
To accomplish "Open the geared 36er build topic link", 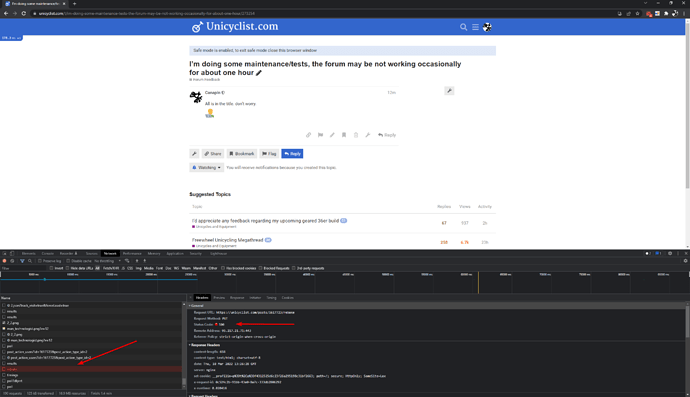I will (x=265, y=221).
